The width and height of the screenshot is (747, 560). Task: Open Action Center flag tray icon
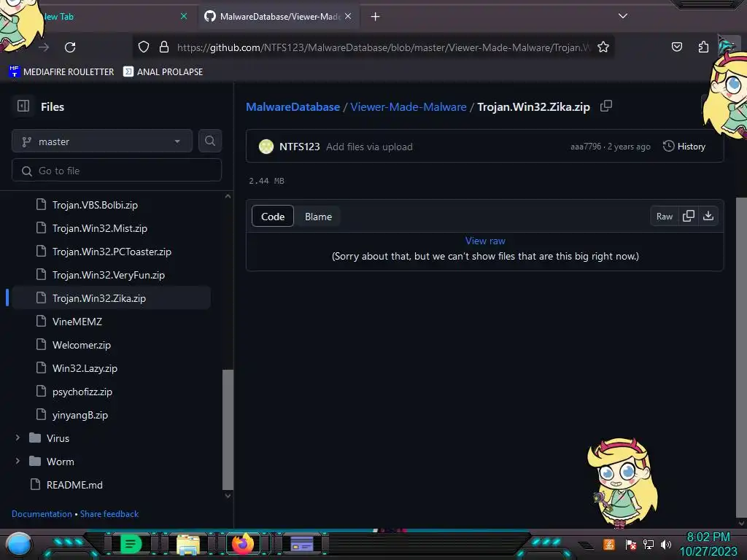(x=631, y=544)
